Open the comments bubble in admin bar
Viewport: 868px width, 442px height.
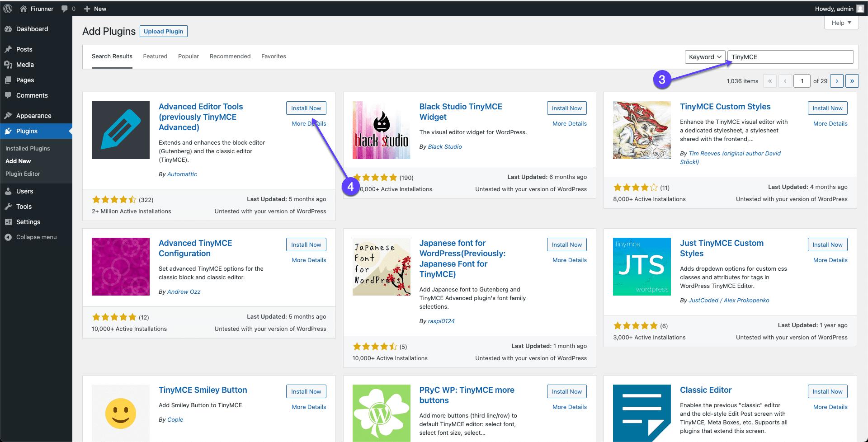[65, 9]
